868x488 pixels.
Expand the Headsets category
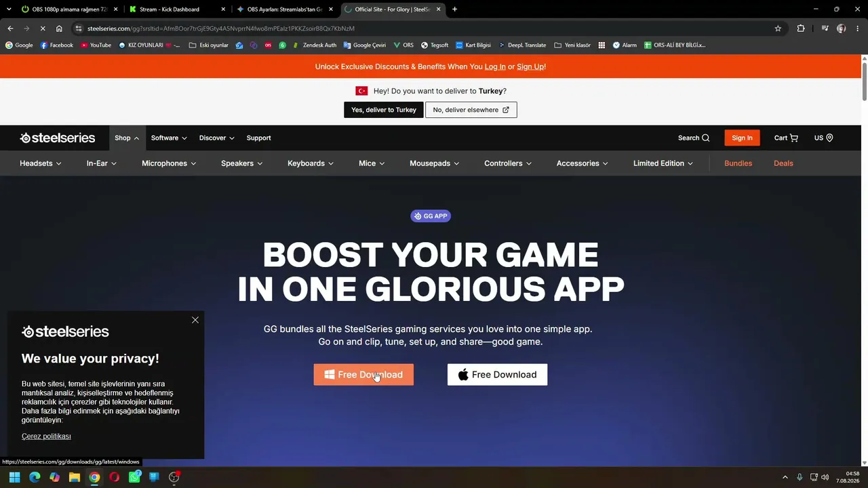41,163
